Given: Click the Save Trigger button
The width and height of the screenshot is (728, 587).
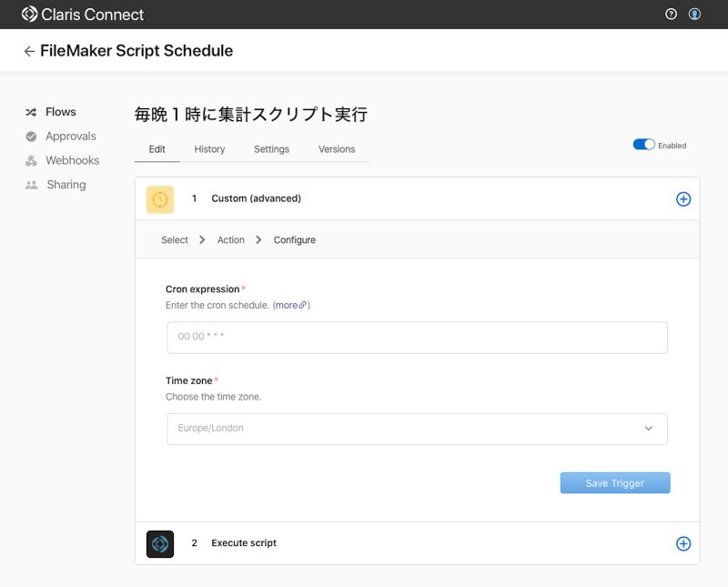Looking at the screenshot, I should click(615, 483).
